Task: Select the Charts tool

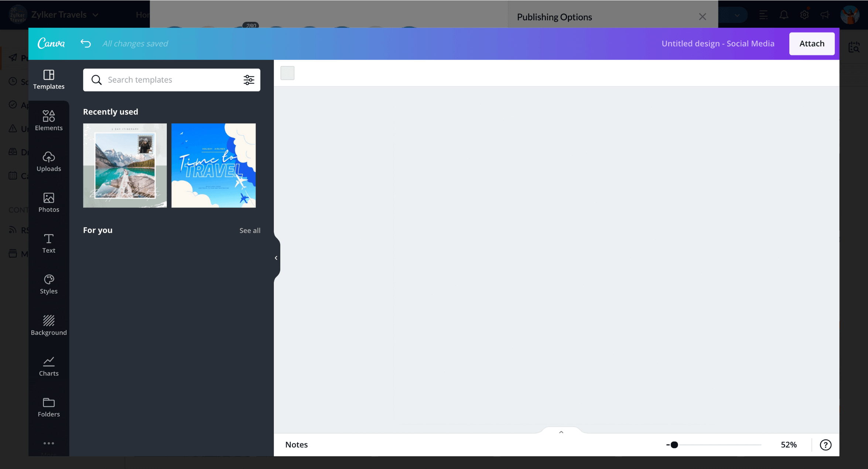Action: pyautogui.click(x=48, y=366)
